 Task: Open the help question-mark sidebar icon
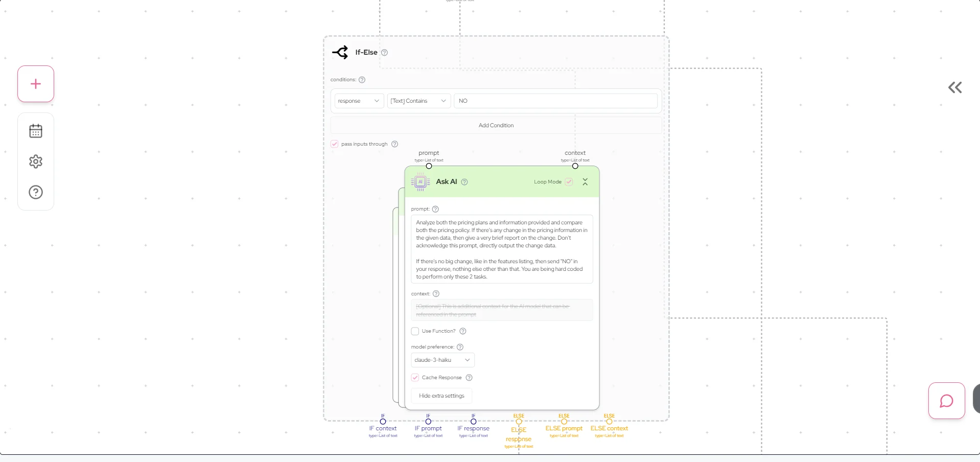point(36,192)
